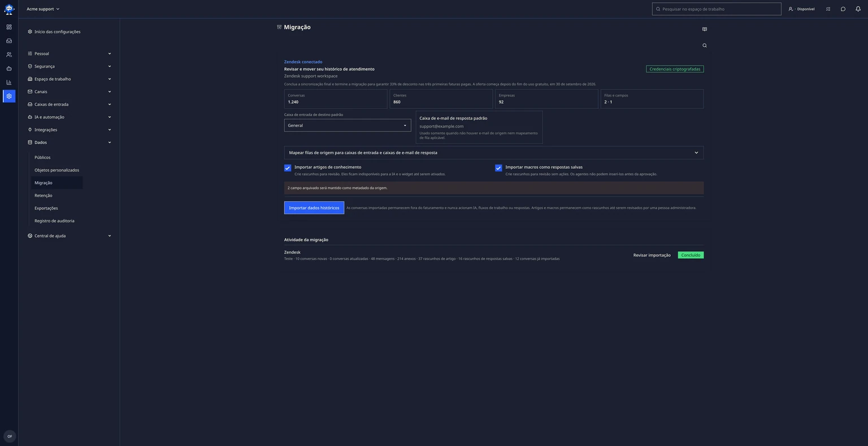Open the bot icon in left rail
Viewport: 868px width, 446px height.
(x=9, y=68)
